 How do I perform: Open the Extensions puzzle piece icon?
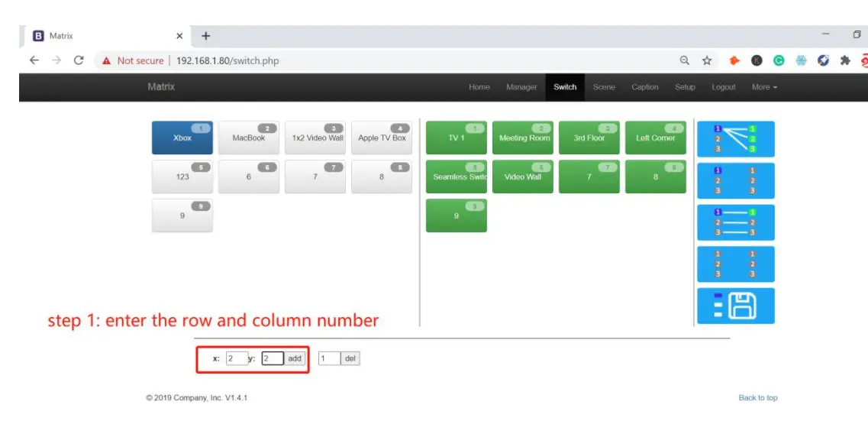point(845,61)
